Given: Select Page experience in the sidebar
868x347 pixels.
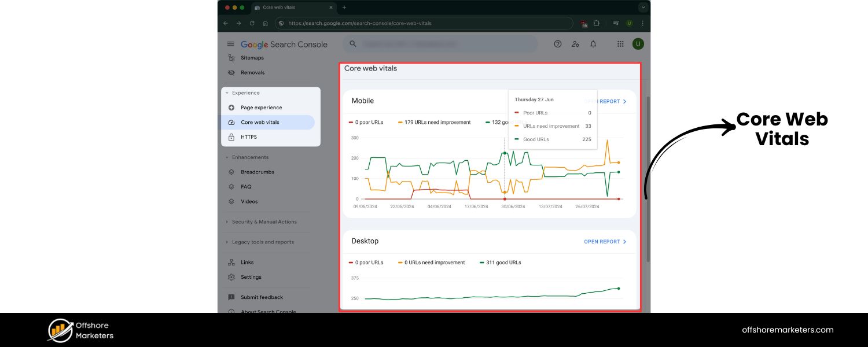Looking at the screenshot, I should pos(261,108).
